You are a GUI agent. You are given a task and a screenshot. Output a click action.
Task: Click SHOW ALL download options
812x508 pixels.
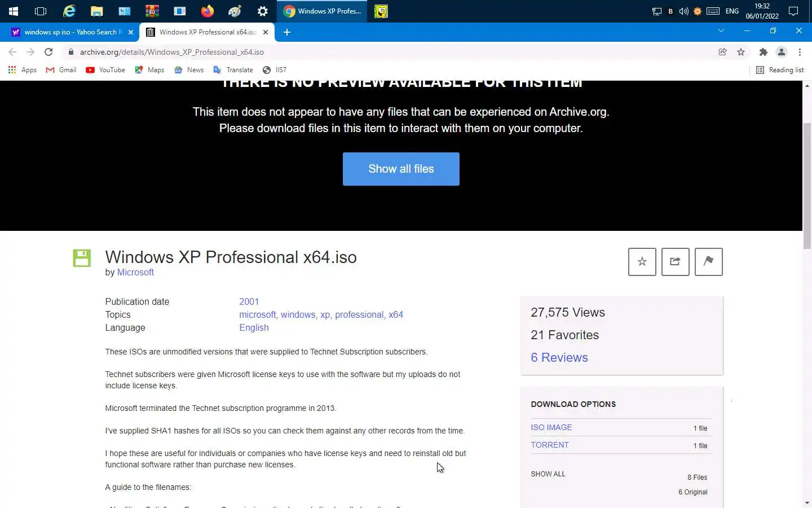click(x=548, y=474)
